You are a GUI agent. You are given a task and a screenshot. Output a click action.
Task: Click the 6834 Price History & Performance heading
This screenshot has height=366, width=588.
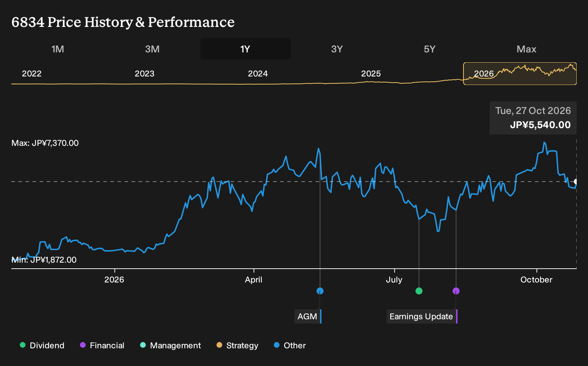(123, 22)
